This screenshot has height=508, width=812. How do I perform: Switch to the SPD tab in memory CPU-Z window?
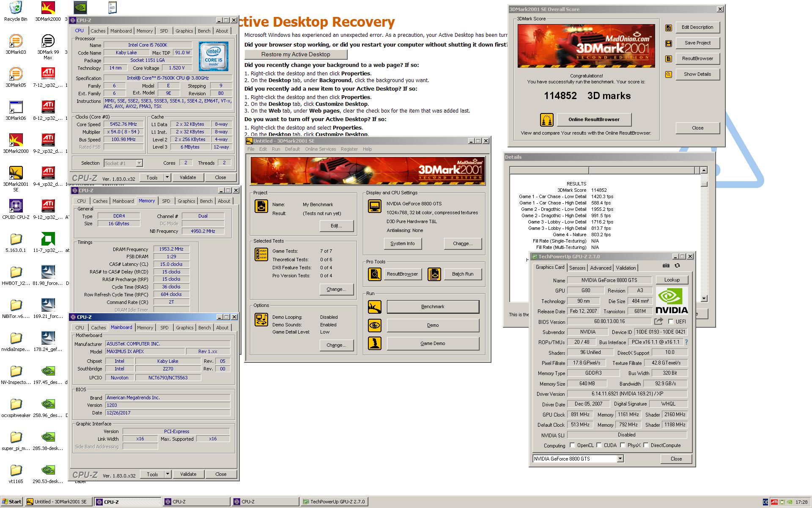tap(166, 202)
